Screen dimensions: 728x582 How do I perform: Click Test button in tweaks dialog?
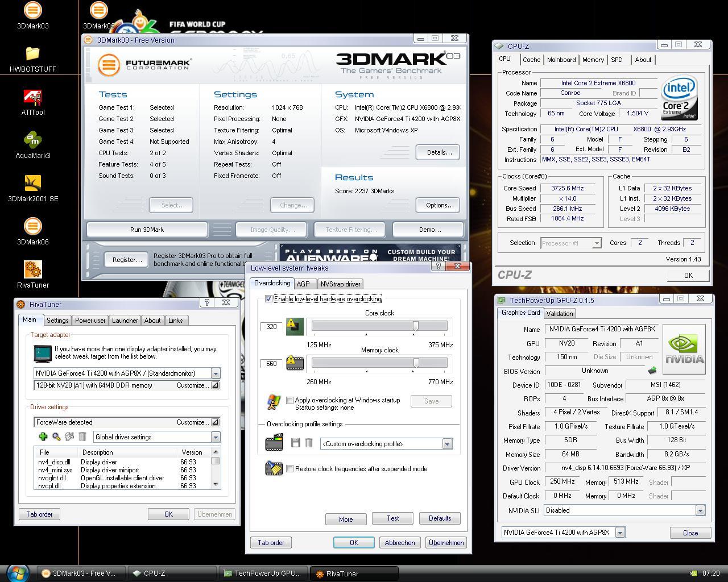(x=392, y=518)
